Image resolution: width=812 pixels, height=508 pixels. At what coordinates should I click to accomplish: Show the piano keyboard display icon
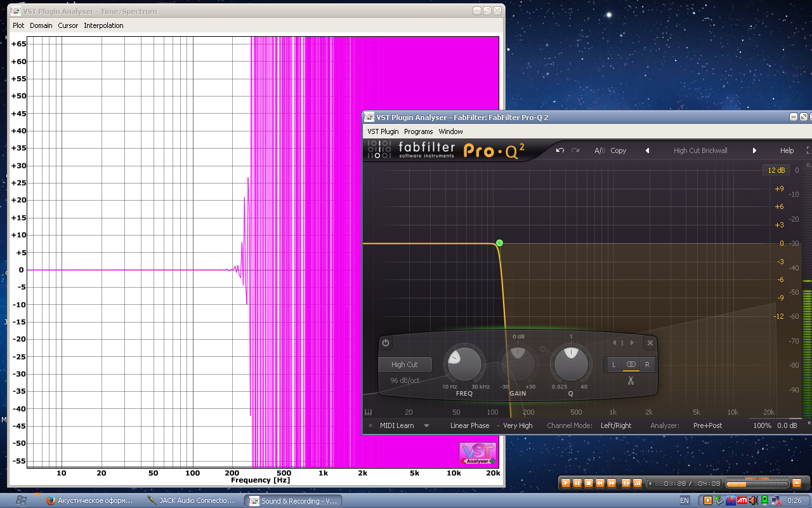[x=368, y=412]
